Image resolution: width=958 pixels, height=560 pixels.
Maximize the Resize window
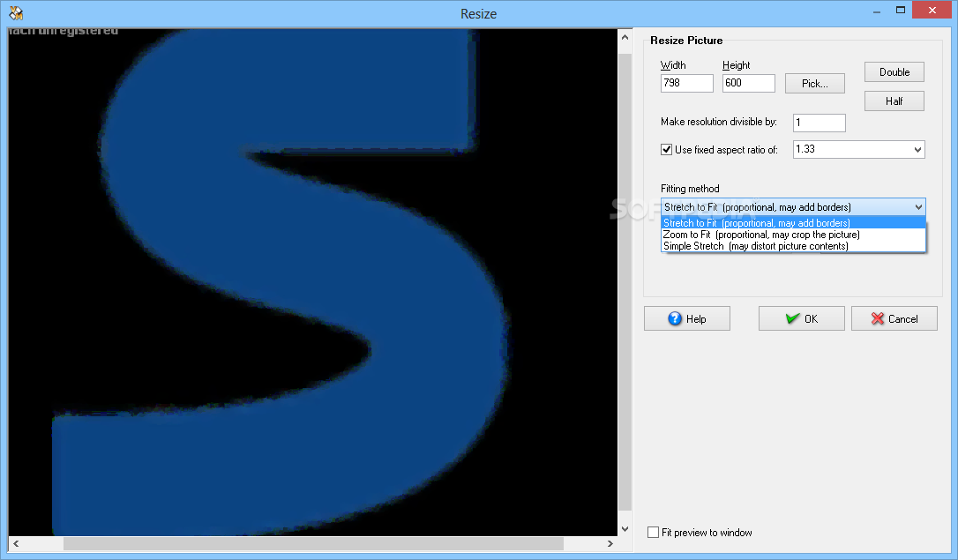[901, 11]
